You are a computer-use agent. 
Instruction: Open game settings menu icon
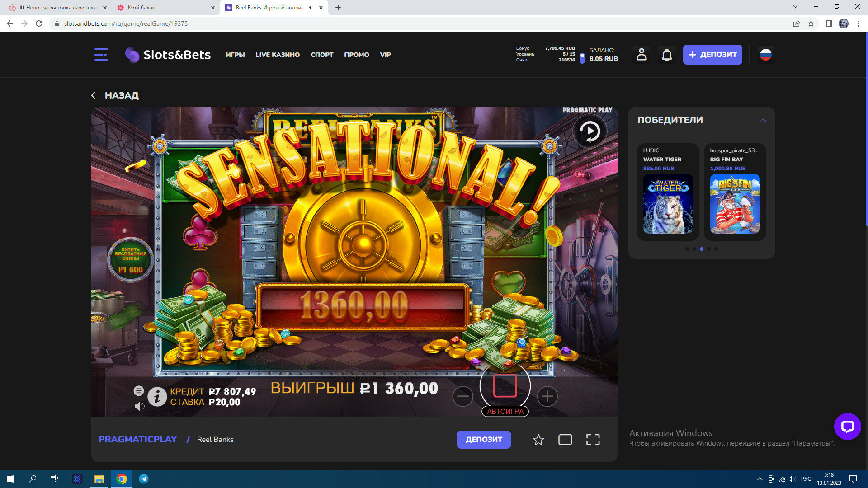click(x=139, y=390)
